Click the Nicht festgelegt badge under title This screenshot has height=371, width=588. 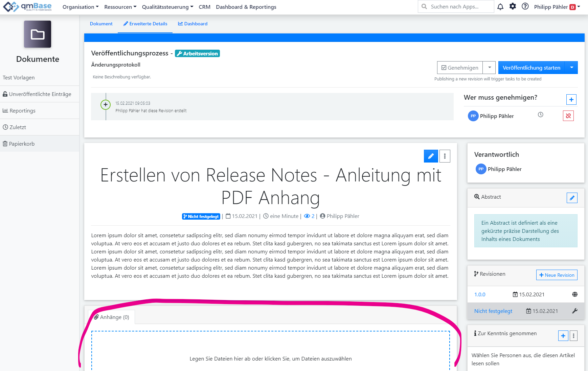[x=201, y=217]
